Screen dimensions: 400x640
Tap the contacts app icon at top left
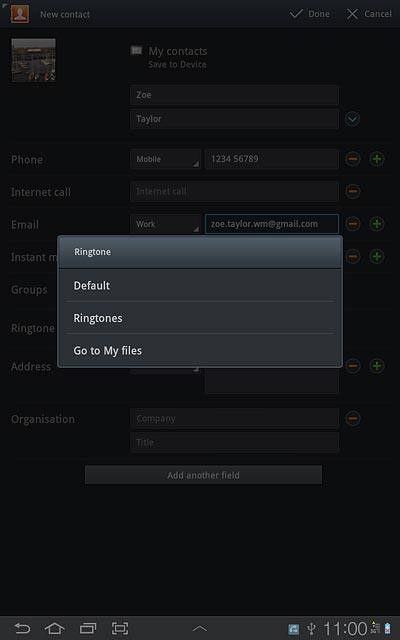[20, 14]
